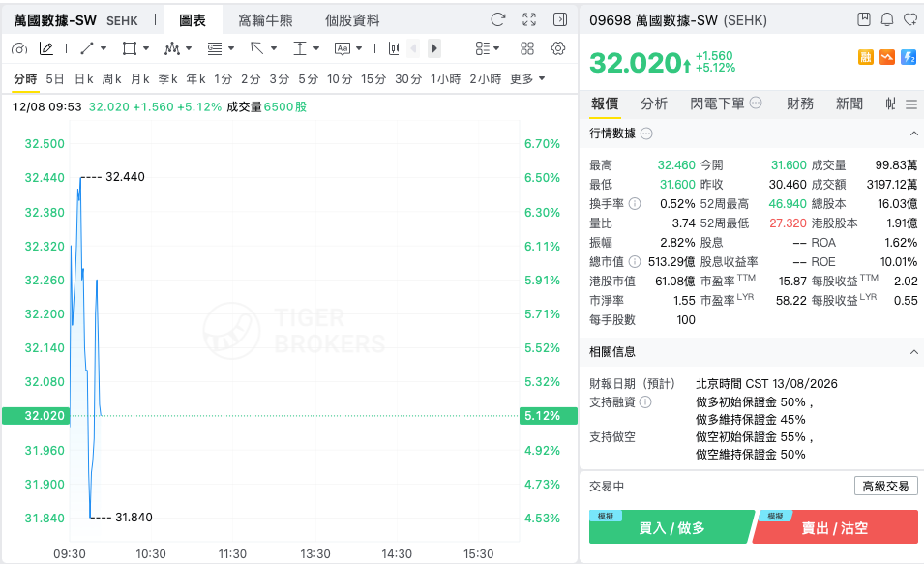Select the 日k timeframe
Screen dimensions: 924x564
83,79
